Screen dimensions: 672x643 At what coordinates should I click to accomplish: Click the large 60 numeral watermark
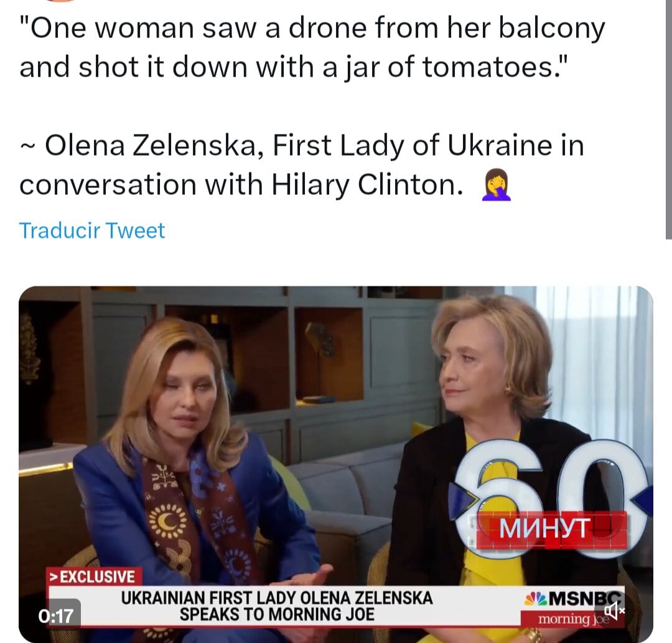[x=550, y=497]
